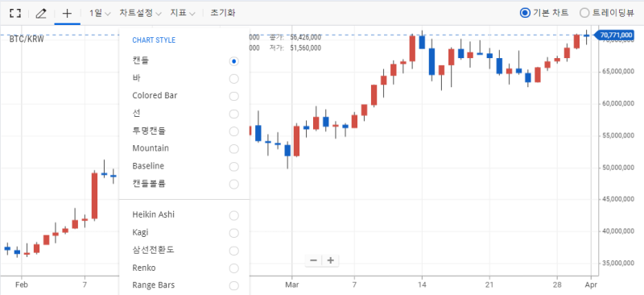Select 삼선전환도 radio button

[233, 251]
